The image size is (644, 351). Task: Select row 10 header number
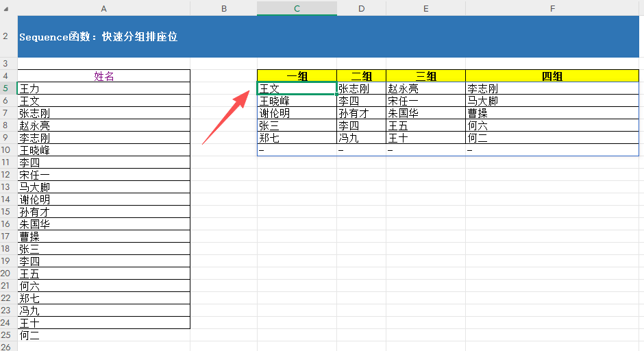(5, 150)
